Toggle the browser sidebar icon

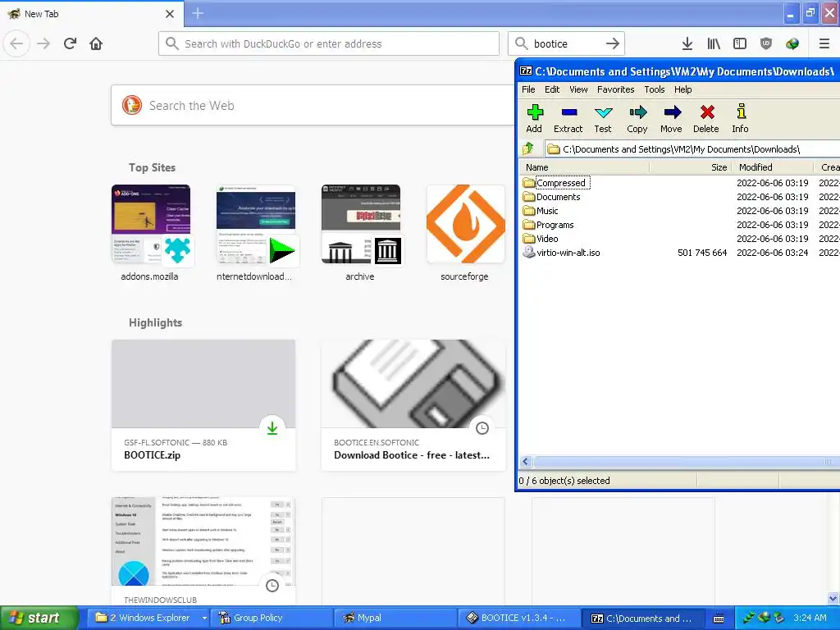pos(740,43)
